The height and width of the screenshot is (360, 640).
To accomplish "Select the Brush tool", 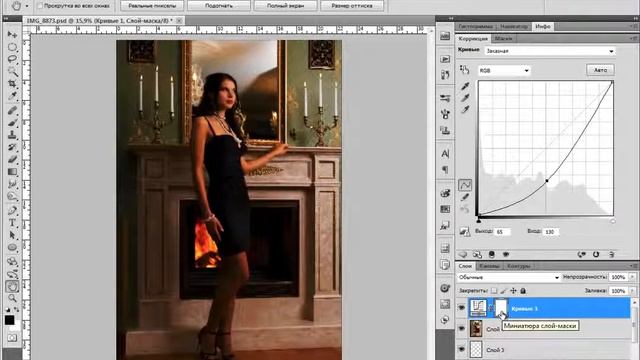I will [12, 122].
